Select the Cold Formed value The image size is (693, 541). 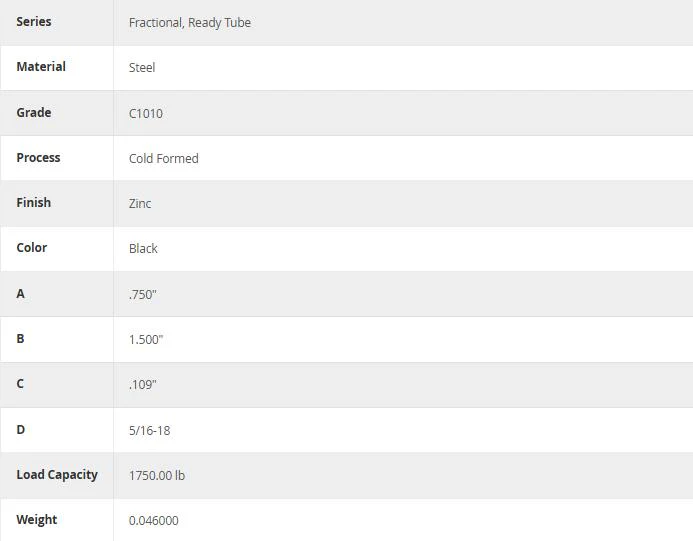click(x=164, y=159)
